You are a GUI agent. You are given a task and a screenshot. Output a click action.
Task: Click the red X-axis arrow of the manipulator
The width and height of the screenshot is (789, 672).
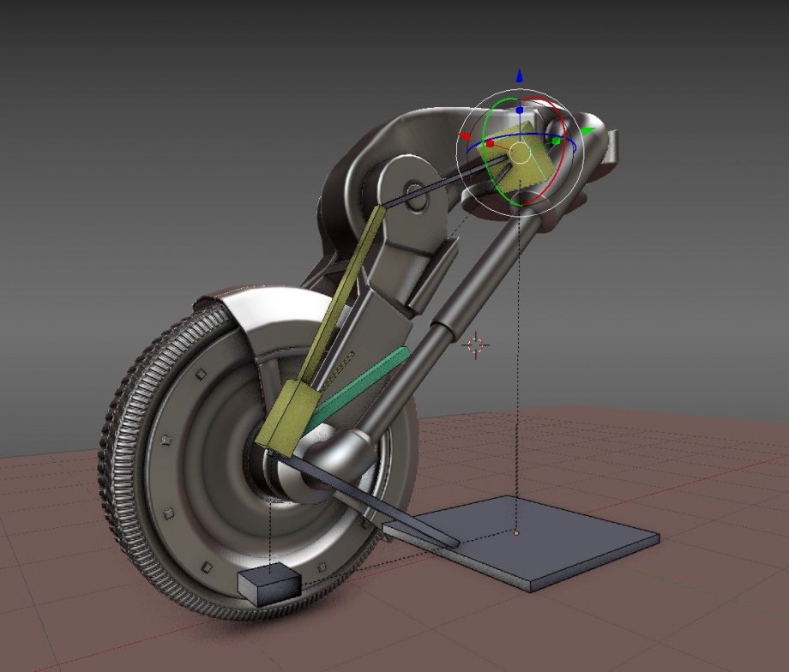[464, 137]
